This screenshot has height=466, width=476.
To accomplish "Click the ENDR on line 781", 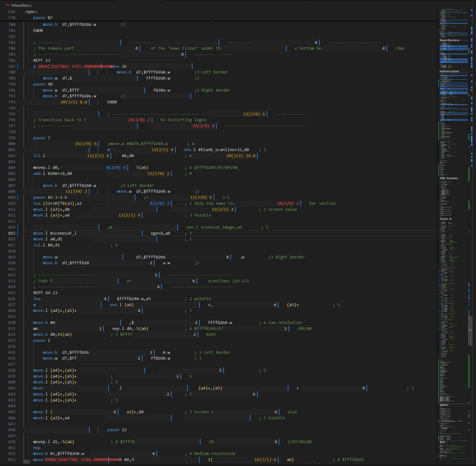I will coord(38,31).
